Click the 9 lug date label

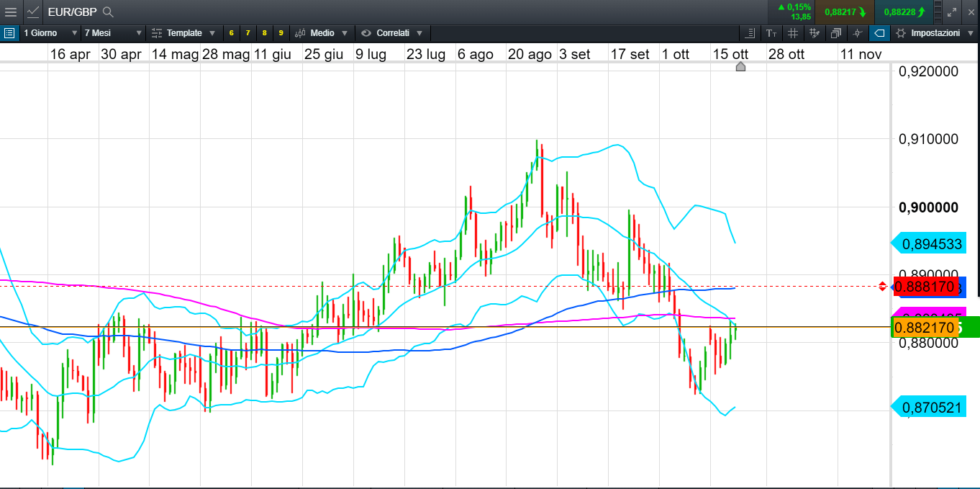371,54
